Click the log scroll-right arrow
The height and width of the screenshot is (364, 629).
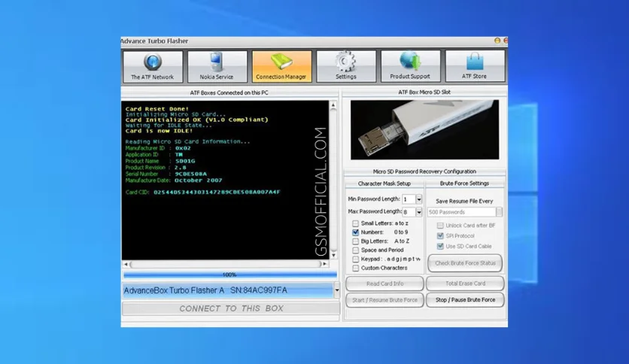point(324,264)
